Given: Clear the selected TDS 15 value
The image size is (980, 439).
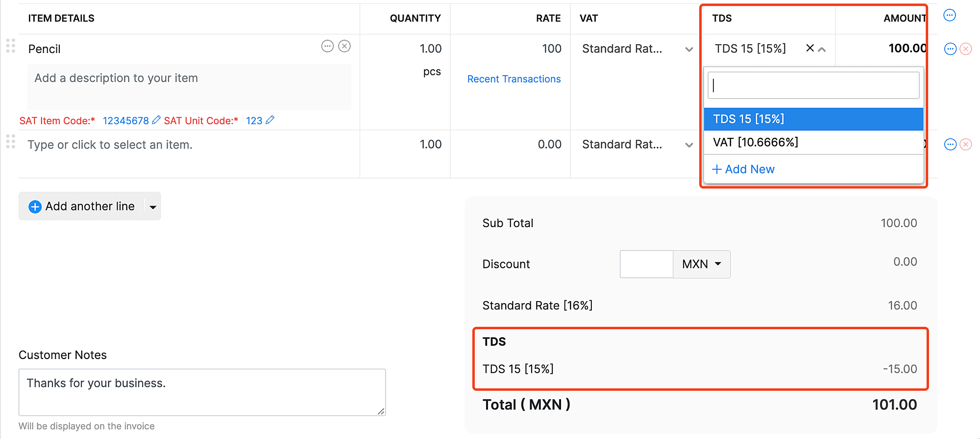Looking at the screenshot, I should click(x=810, y=48).
